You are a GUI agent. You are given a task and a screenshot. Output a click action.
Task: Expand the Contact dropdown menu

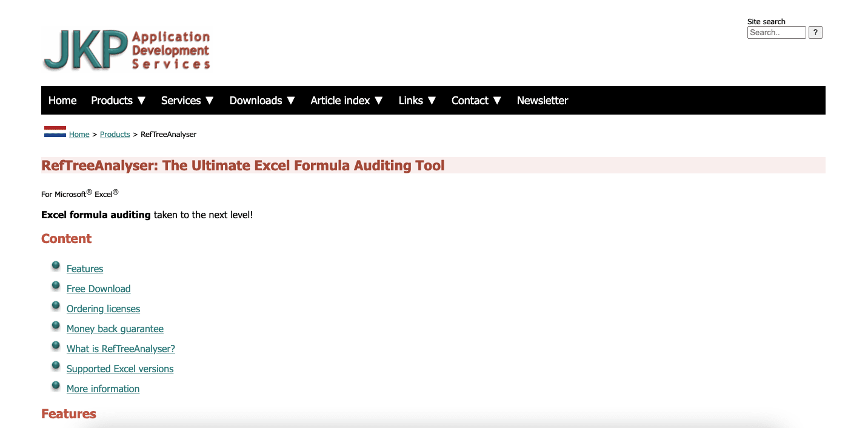(477, 101)
